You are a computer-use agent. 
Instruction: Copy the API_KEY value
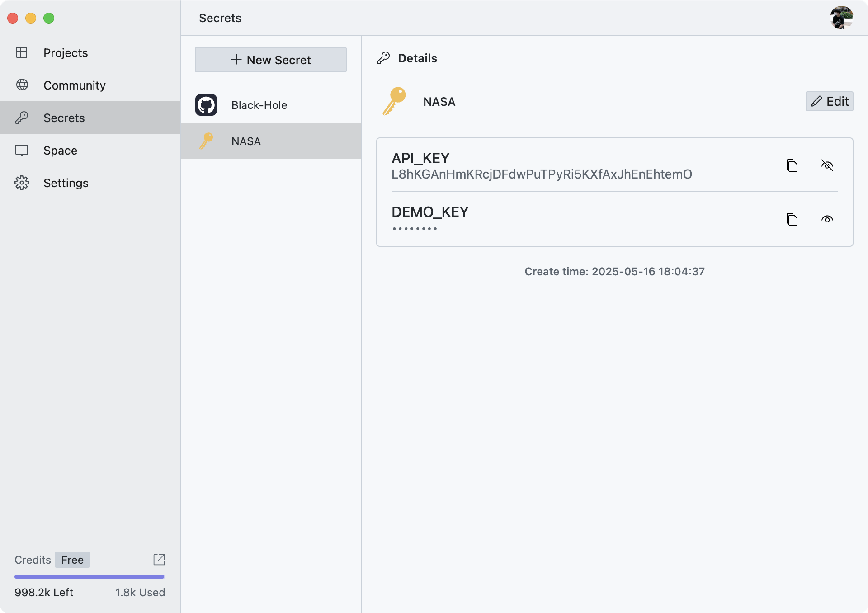(792, 165)
